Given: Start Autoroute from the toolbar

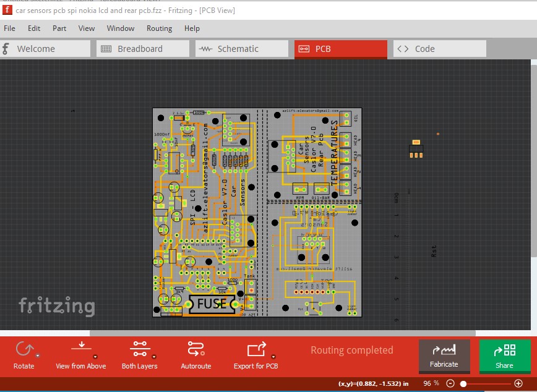Looking at the screenshot, I should click(x=196, y=356).
